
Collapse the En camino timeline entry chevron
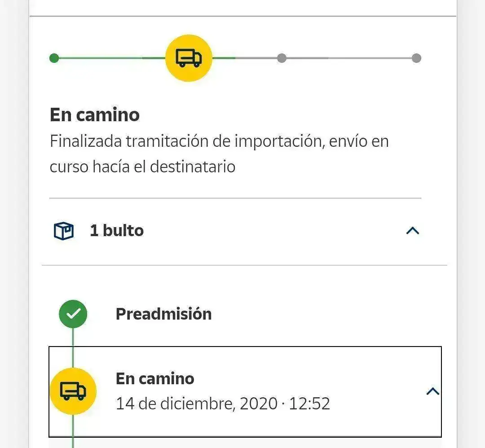point(432,391)
